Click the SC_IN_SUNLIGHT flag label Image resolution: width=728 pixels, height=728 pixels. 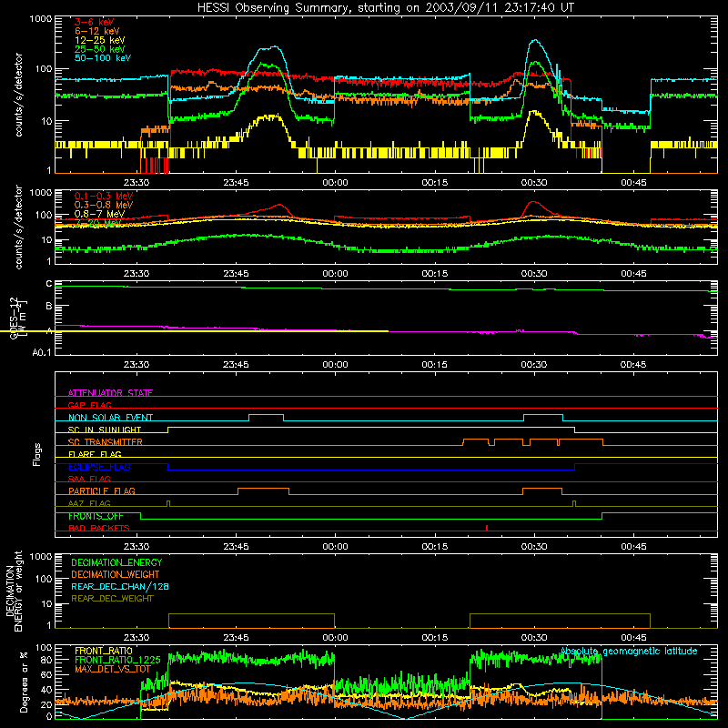click(x=105, y=430)
